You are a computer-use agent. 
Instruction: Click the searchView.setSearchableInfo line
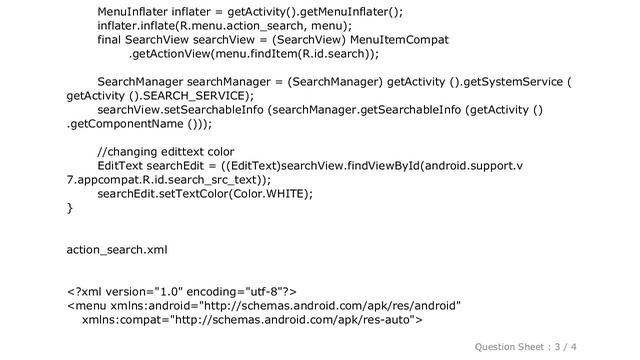point(320,110)
